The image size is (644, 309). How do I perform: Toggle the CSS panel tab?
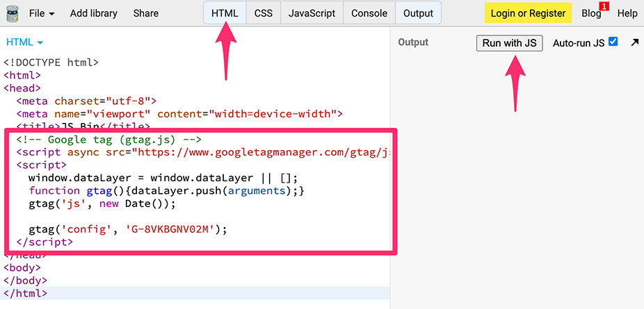[x=264, y=13]
